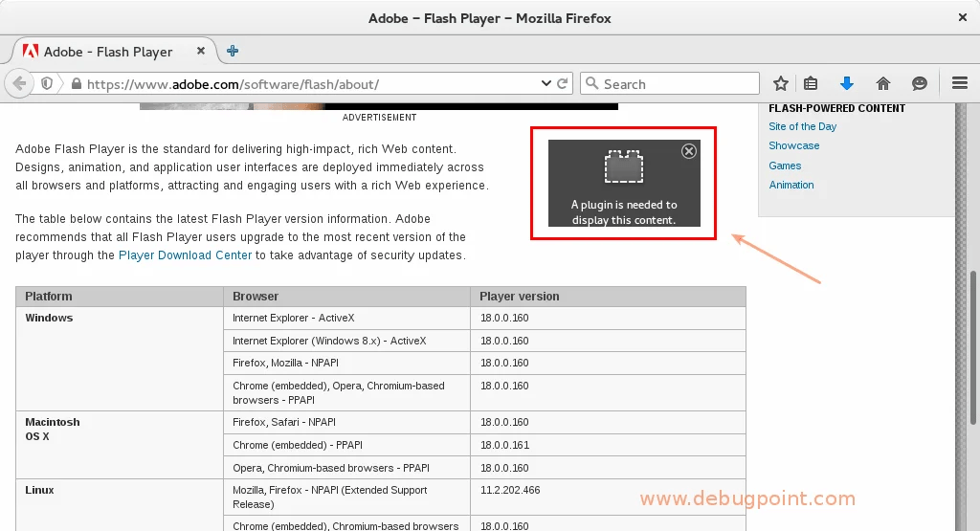This screenshot has height=531, width=980.
Task: Open the Firefox hamburger menu
Action: tap(960, 83)
